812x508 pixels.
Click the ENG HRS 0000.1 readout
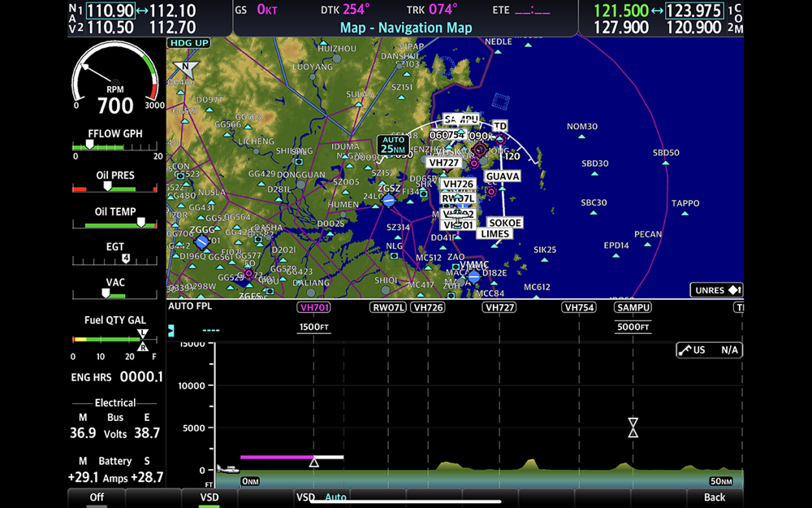point(117,377)
